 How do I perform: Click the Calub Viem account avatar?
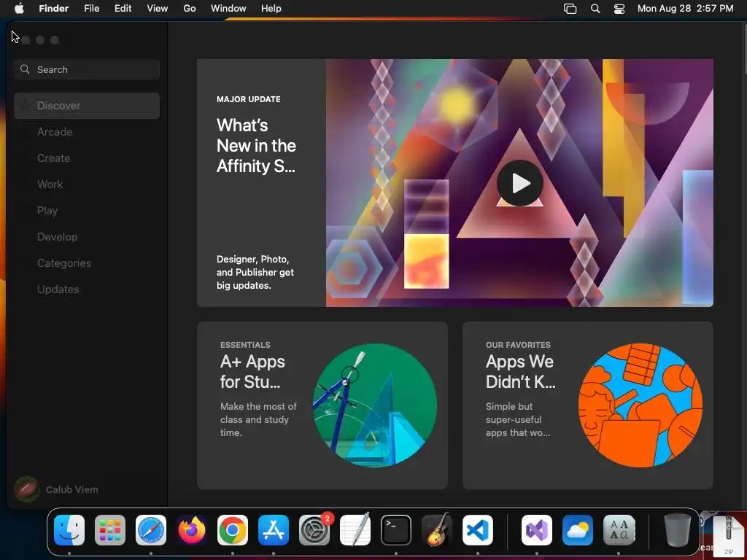27,489
